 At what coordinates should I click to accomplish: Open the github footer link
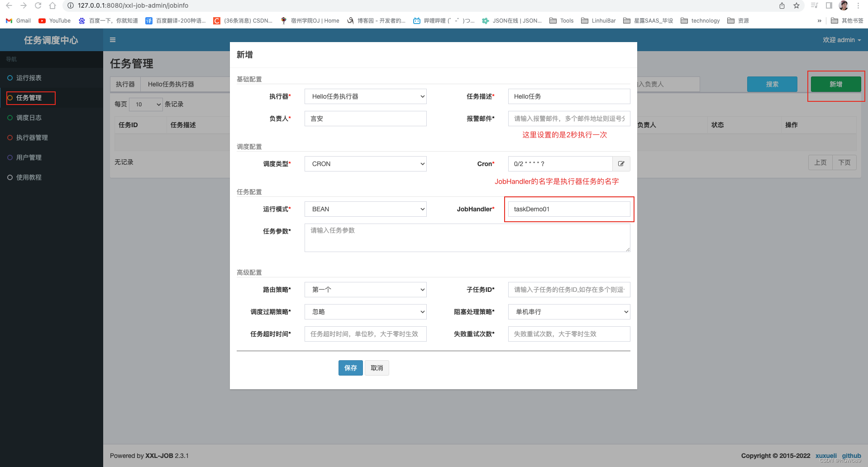851,456
